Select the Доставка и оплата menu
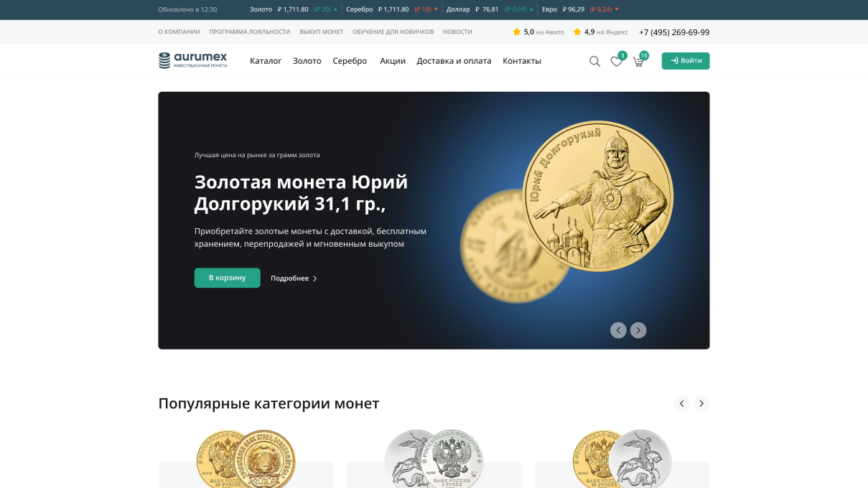 [454, 61]
